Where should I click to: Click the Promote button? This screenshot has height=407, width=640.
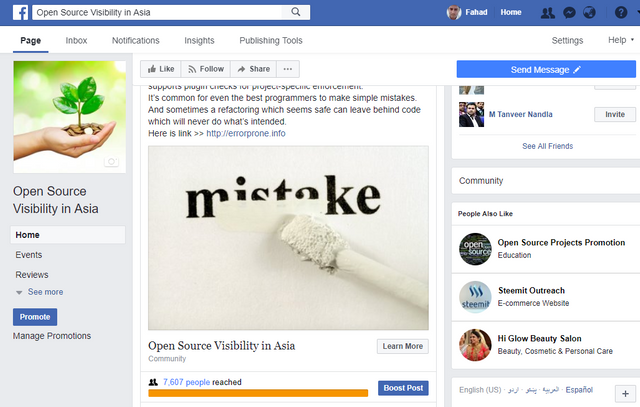click(x=35, y=317)
